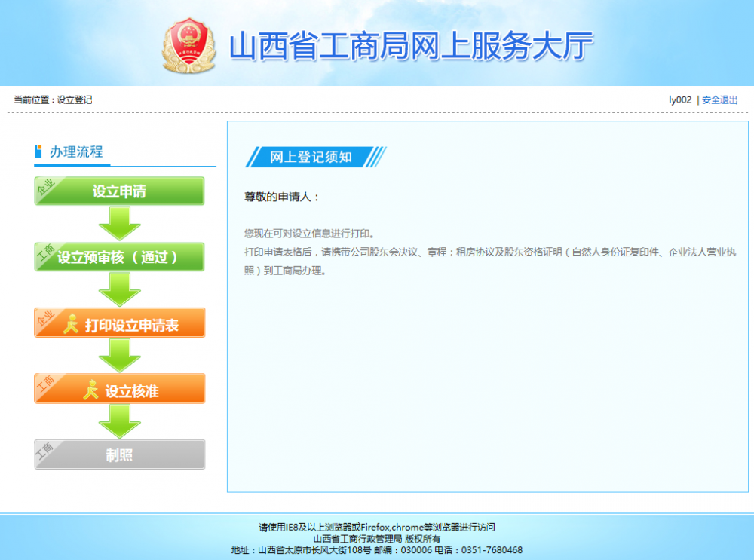This screenshot has height=560, width=754.
Task: Click the green arrow below 设立申请
Action: 118,222
